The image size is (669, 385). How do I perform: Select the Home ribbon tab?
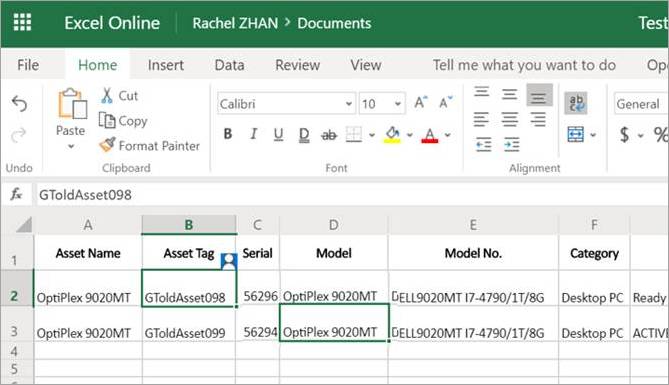point(97,65)
